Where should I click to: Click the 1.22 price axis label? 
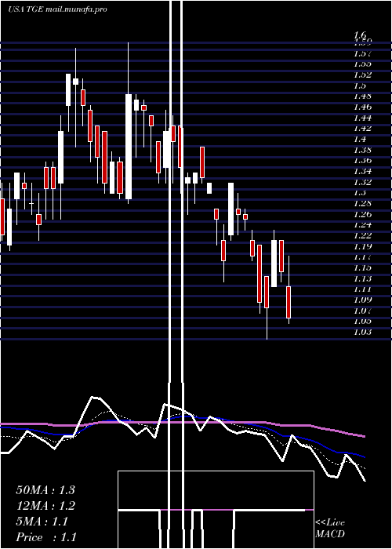click(362, 235)
